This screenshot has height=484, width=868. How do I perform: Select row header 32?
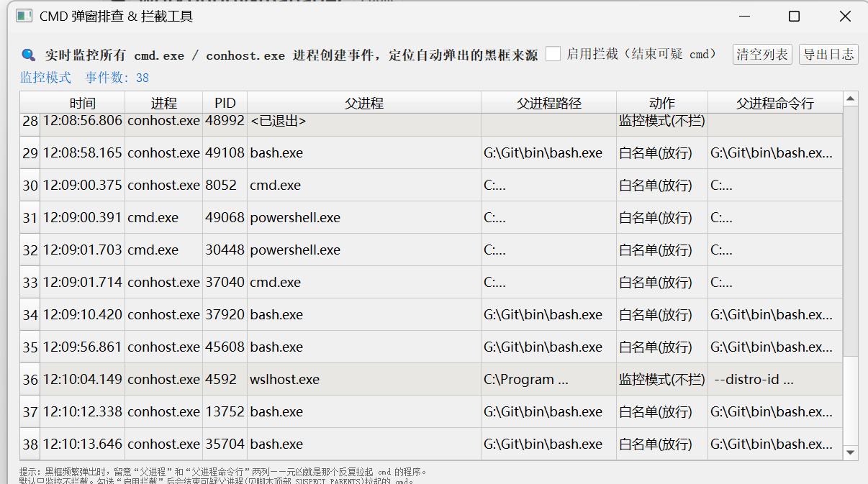coord(30,250)
